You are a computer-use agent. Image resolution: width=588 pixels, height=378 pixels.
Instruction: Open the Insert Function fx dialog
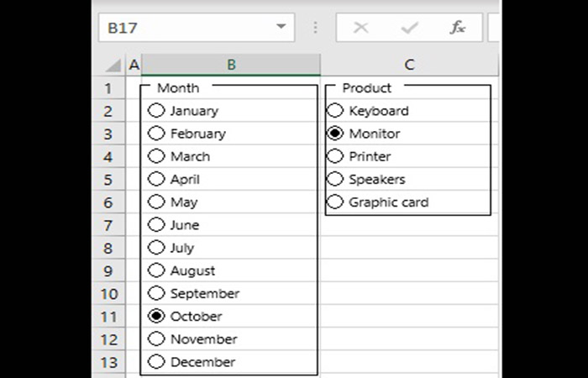[x=458, y=28]
